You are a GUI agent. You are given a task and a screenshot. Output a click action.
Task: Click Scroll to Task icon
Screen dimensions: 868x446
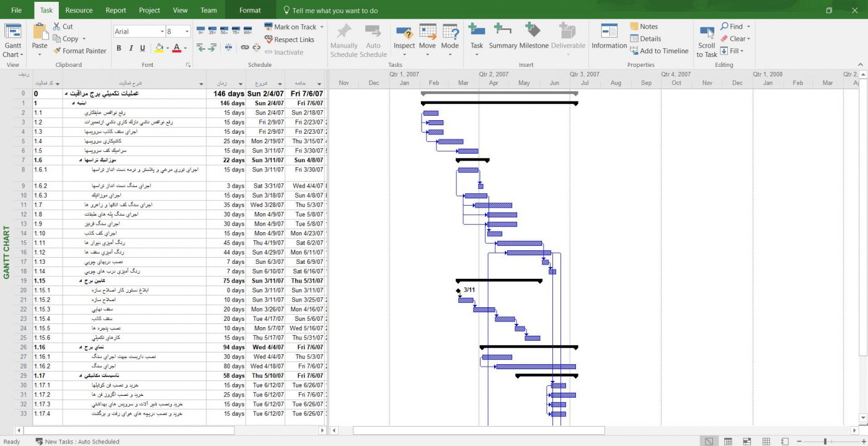tap(707, 33)
